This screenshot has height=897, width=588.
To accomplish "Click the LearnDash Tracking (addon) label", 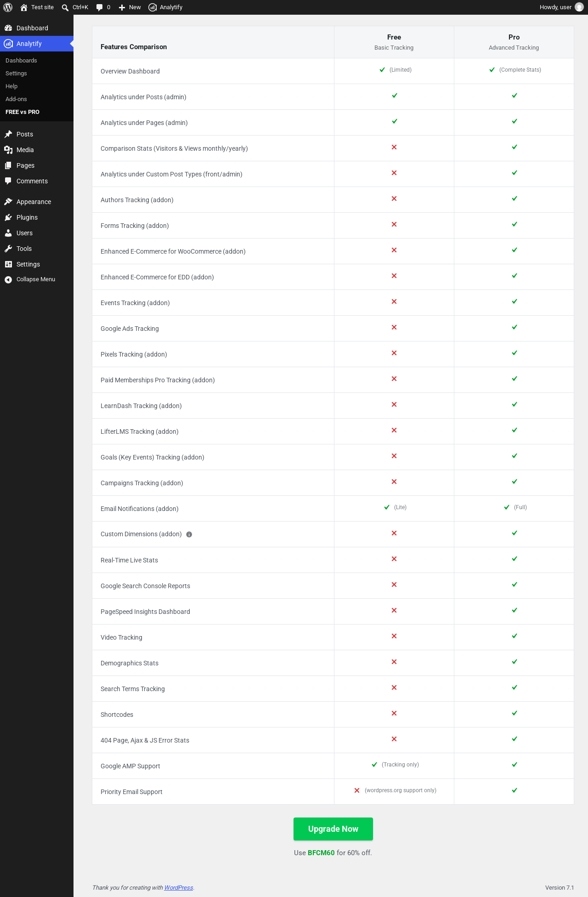I will pyautogui.click(x=141, y=406).
